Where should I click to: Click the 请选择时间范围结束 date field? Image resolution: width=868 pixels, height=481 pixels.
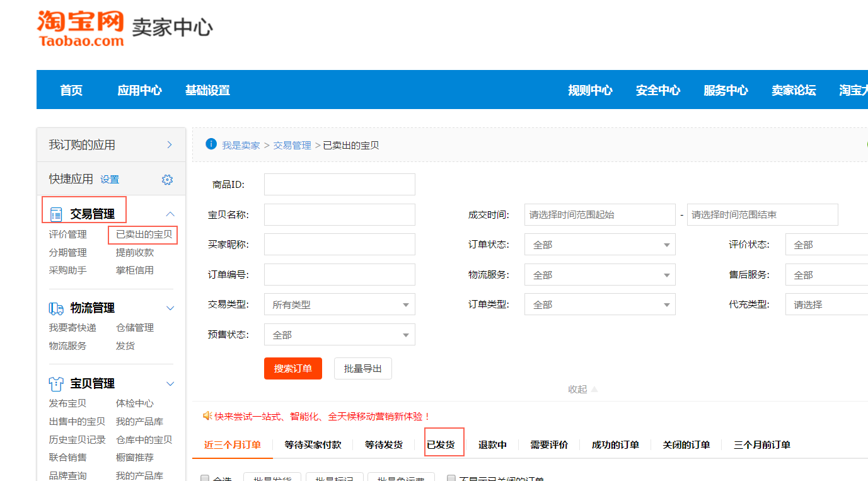coord(763,214)
